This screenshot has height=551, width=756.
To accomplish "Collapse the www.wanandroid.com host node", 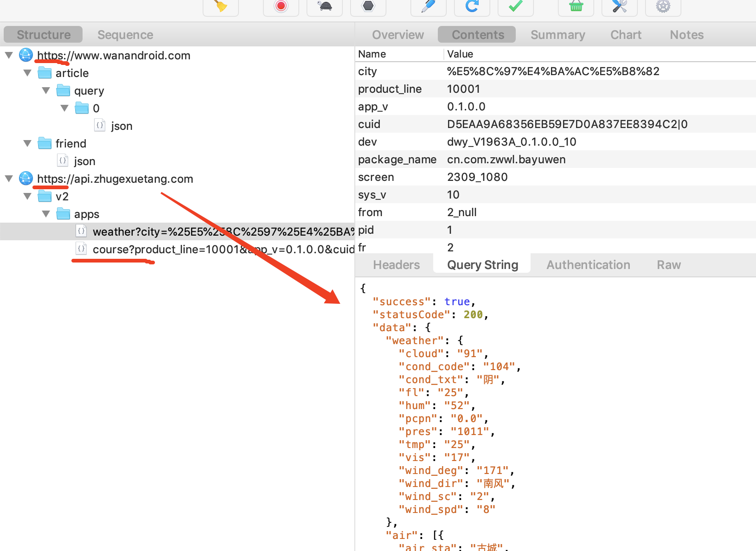I will coord(9,55).
